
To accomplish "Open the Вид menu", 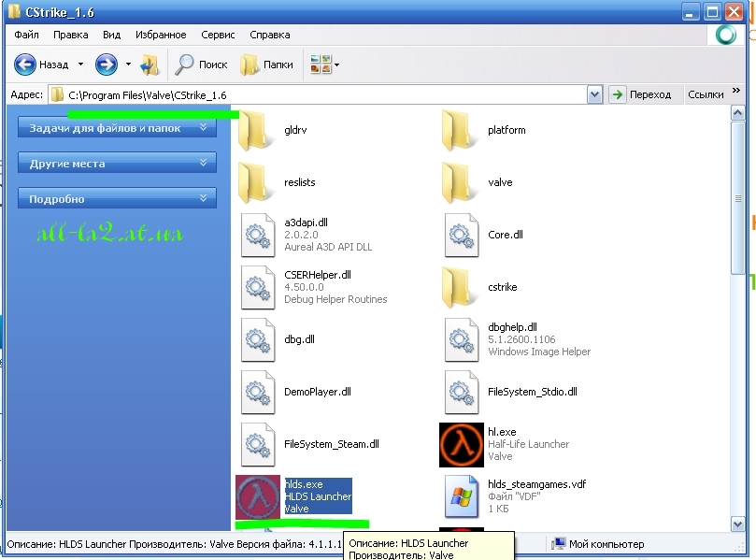I will coord(111,35).
